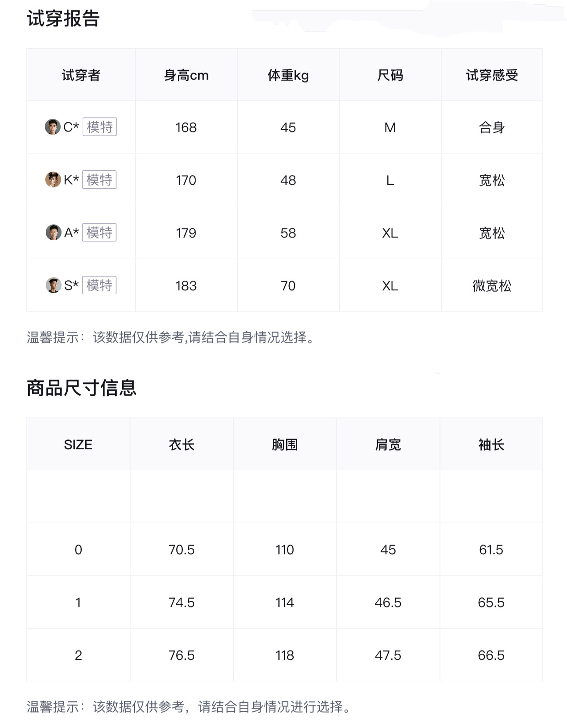This screenshot has width=567, height=728.
Task: Click the avatar of tester K*
Action: tap(53, 179)
